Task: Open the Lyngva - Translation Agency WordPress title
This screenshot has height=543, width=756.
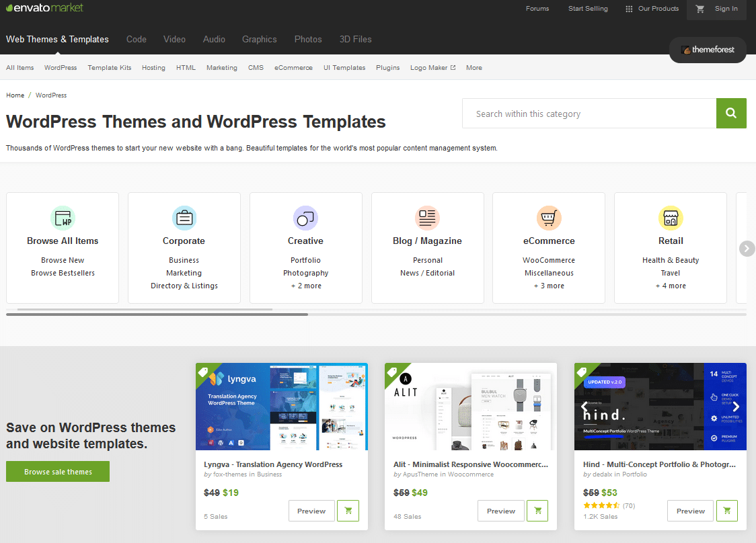Action: (x=273, y=464)
